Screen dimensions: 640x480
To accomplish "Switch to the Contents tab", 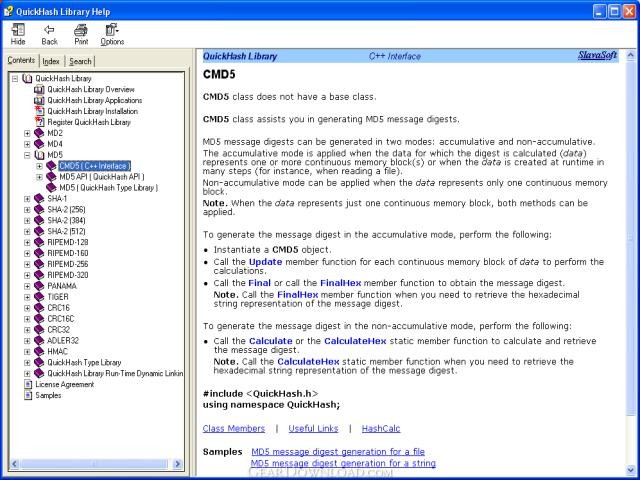I will 21,60.
